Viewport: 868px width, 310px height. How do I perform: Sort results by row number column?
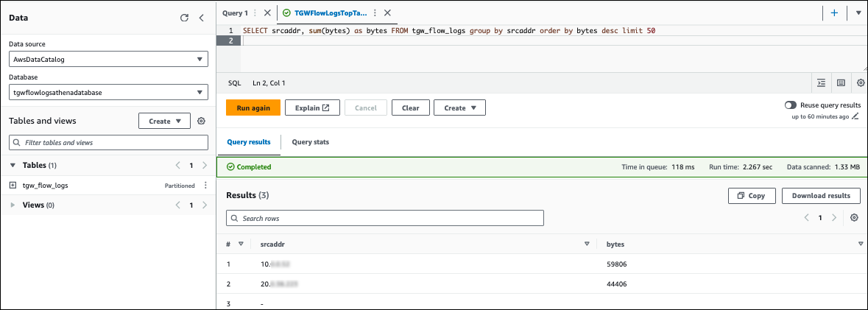tap(241, 244)
